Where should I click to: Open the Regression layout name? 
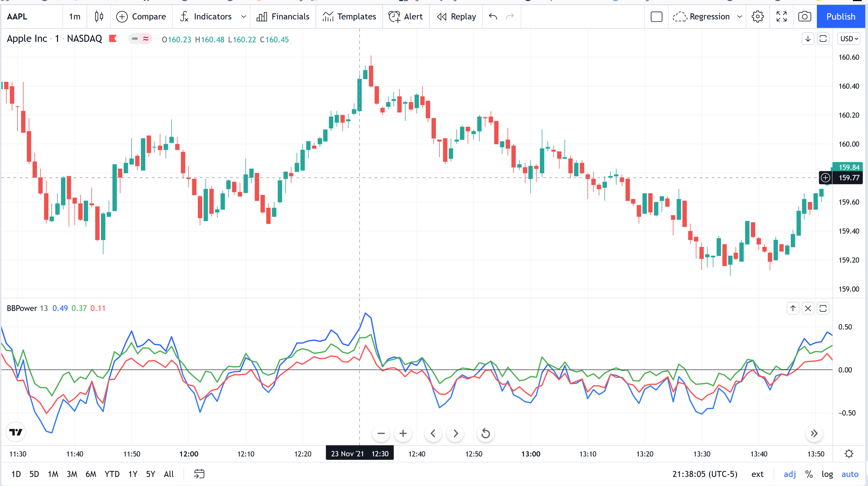[701, 16]
